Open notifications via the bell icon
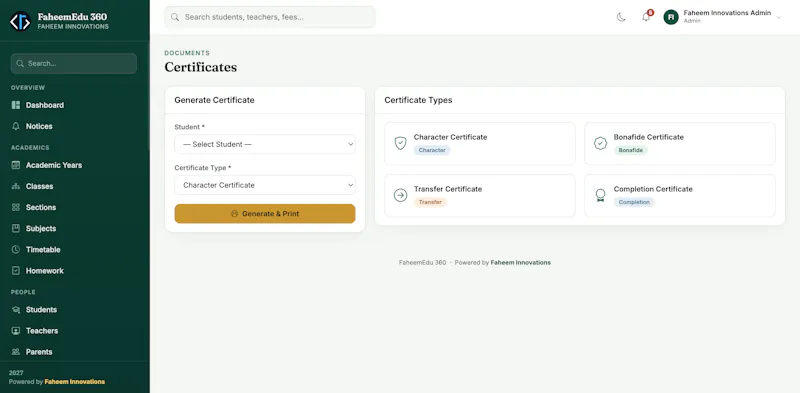This screenshot has width=800, height=393. click(646, 17)
